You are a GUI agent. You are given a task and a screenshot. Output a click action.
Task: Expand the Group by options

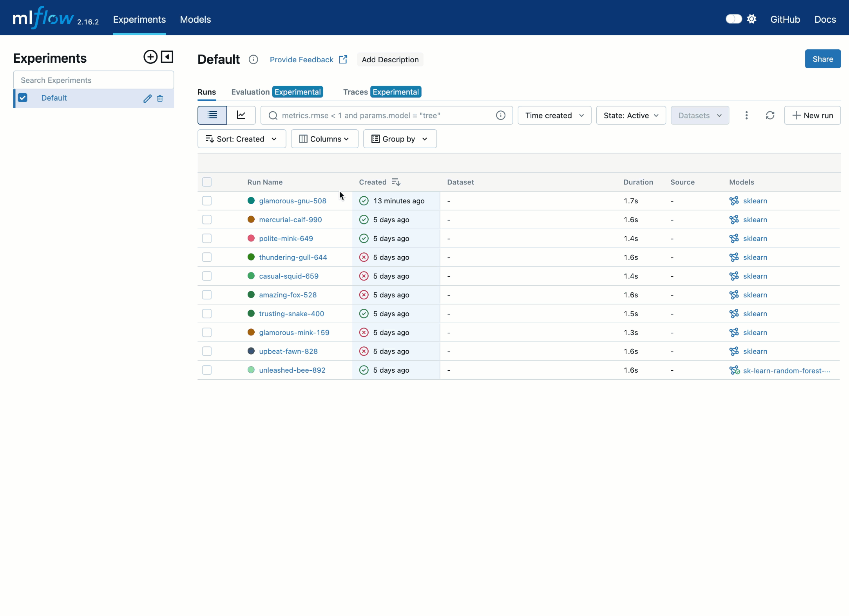click(x=400, y=139)
